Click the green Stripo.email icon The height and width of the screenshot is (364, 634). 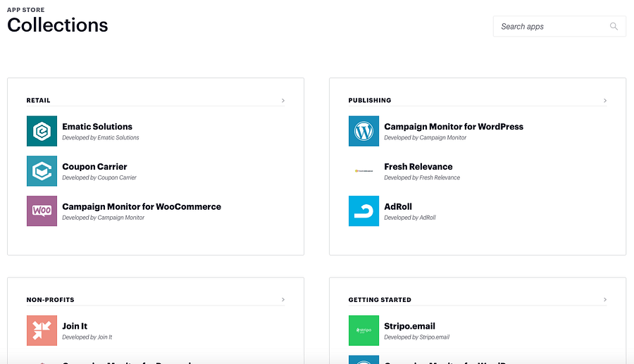[363, 330]
